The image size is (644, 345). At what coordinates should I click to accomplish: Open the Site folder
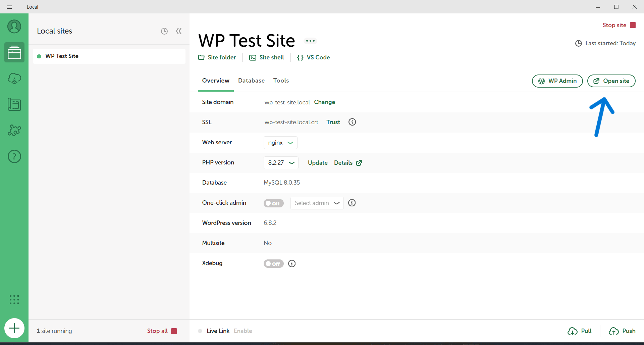(217, 57)
